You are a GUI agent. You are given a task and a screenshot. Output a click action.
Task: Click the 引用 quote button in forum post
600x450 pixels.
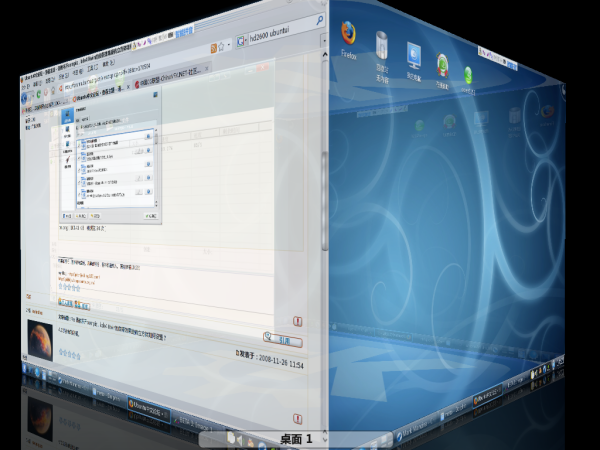[x=283, y=339]
